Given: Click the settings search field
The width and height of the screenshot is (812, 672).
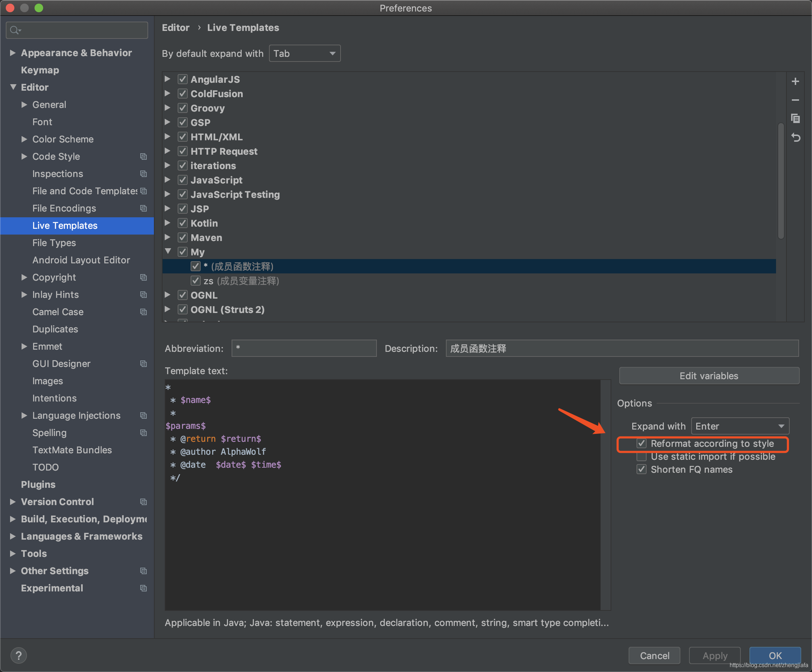Looking at the screenshot, I should [x=77, y=30].
